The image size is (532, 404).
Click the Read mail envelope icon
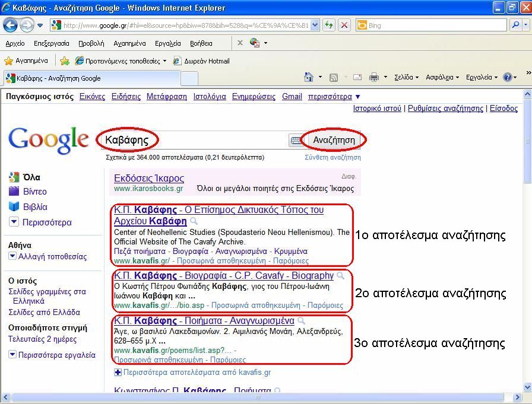pyautogui.click(x=357, y=77)
